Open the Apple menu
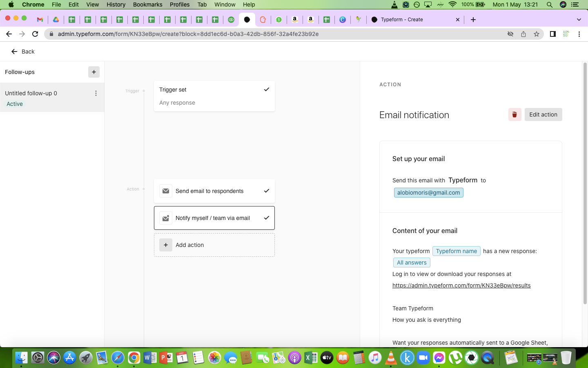 click(11, 4)
